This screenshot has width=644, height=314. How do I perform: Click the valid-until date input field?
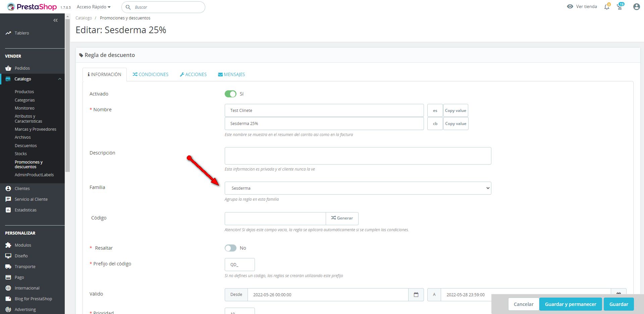tap(526, 295)
